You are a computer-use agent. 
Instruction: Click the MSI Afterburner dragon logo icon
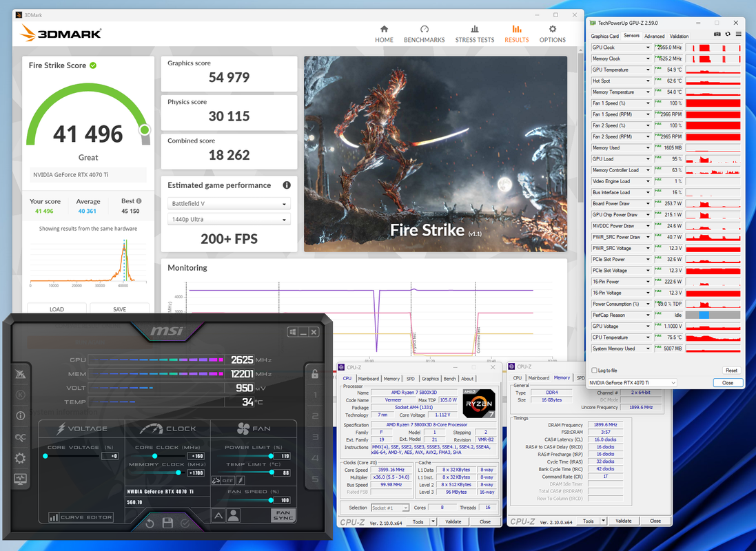pos(20,373)
